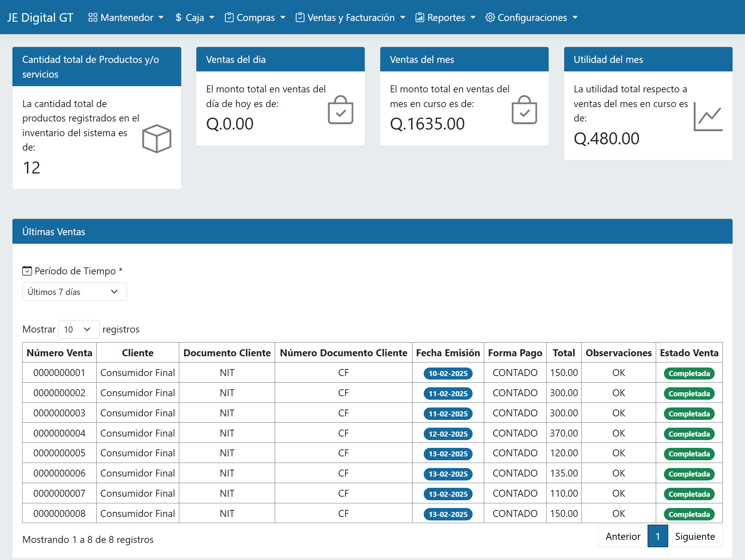
Task: Open the Ventas y Facturación menu
Action: pyautogui.click(x=350, y=17)
